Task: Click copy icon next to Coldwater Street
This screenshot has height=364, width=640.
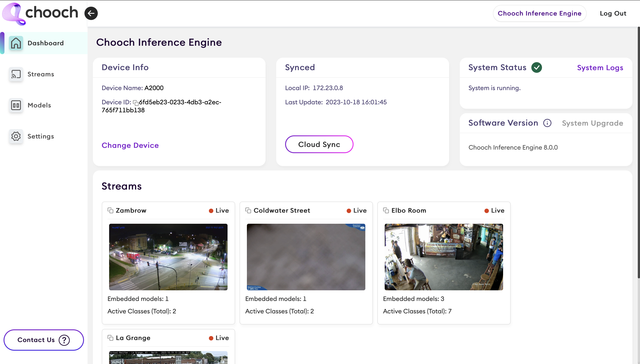Action: pyautogui.click(x=248, y=210)
